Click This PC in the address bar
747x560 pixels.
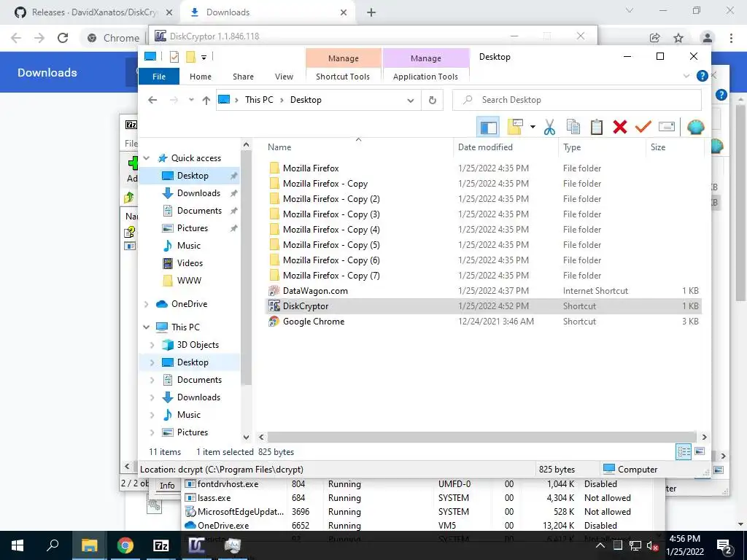pyautogui.click(x=259, y=99)
